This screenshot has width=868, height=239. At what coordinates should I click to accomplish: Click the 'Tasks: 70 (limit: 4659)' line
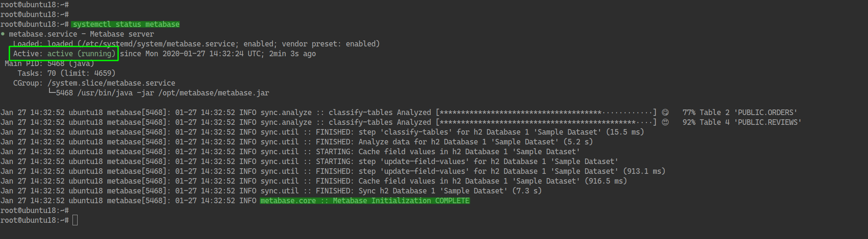[67, 73]
